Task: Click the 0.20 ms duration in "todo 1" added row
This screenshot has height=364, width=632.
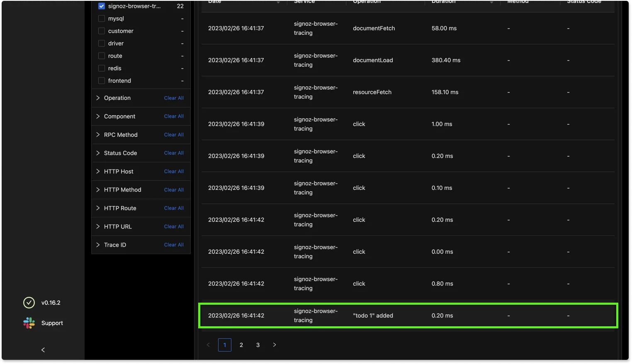Action: point(442,315)
